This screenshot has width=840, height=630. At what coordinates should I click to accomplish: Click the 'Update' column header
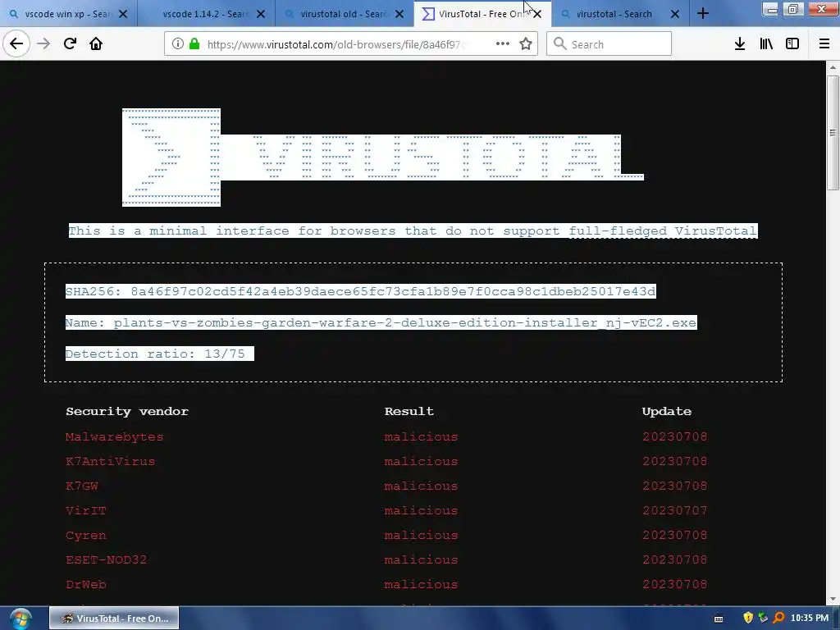(x=666, y=412)
